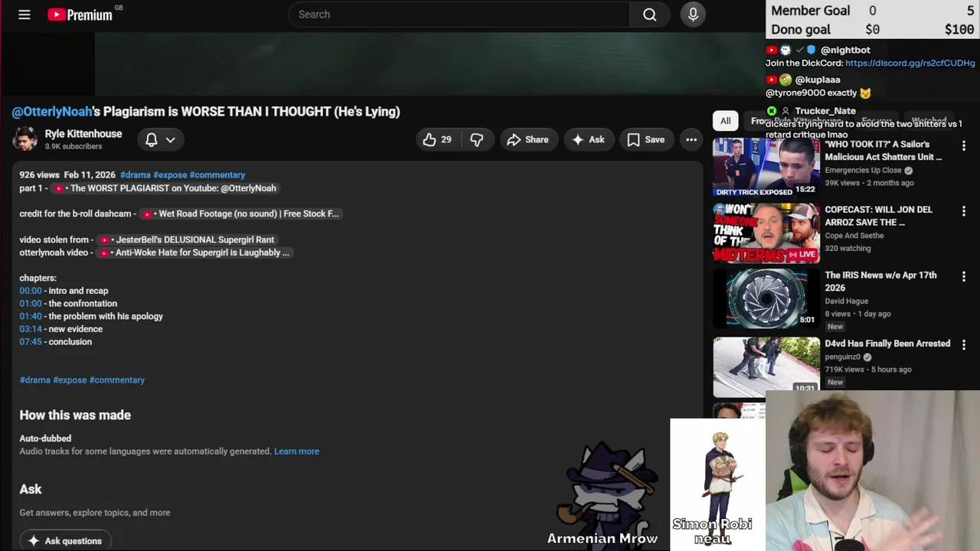The width and height of the screenshot is (980, 551).
Task: Toggle notification bell for Ryle Kittenhouse
Action: coord(152,139)
